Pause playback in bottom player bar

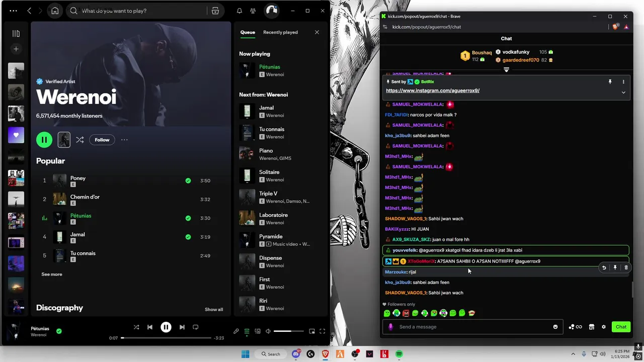point(166,327)
